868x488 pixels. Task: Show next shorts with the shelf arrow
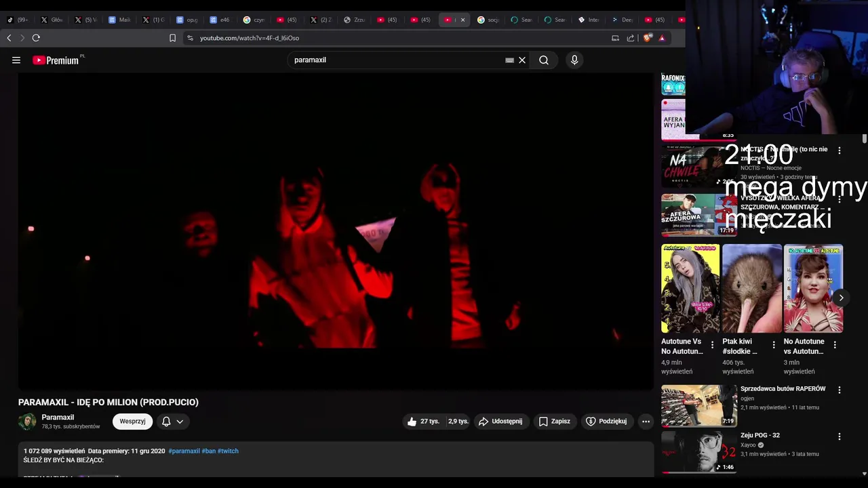click(841, 298)
